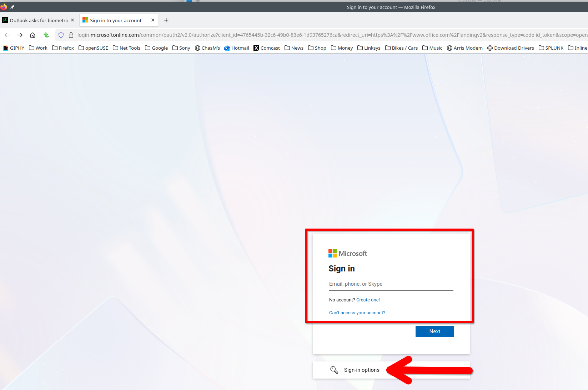
Task: Click the Firefox back arrow button
Action: click(7, 35)
